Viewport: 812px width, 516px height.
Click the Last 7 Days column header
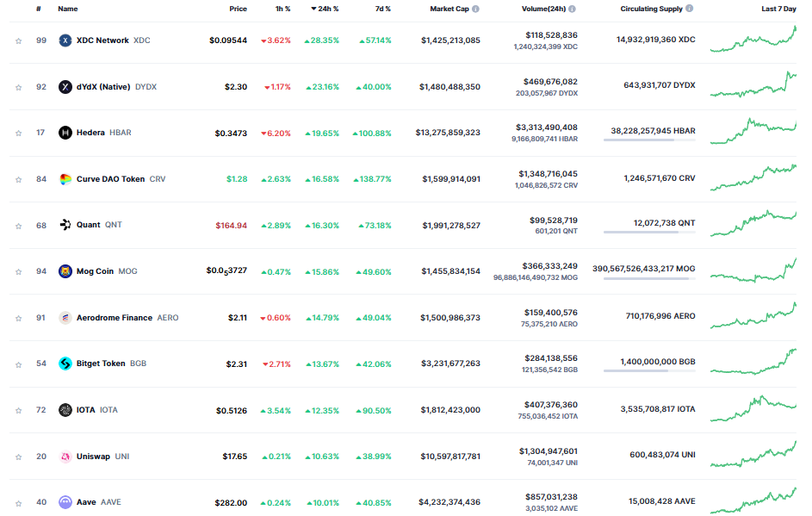tap(779, 9)
